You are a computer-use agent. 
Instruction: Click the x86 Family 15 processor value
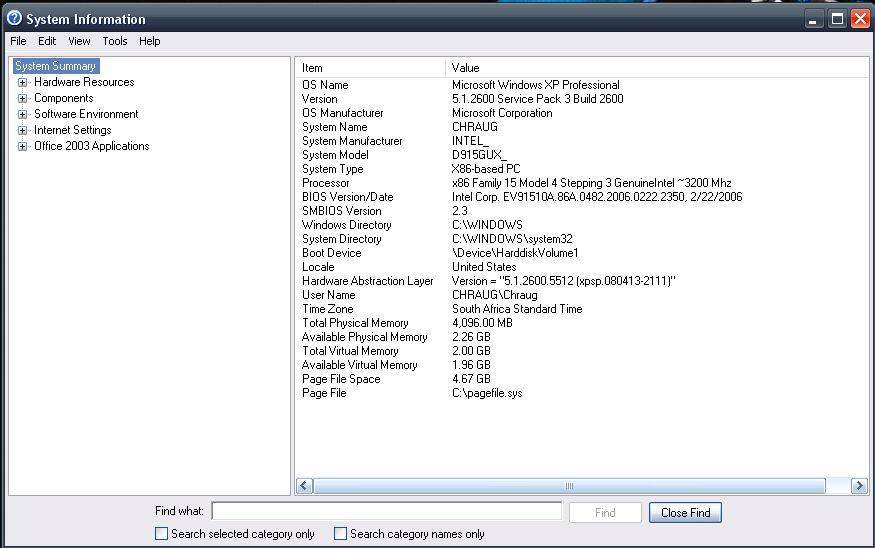coord(592,182)
